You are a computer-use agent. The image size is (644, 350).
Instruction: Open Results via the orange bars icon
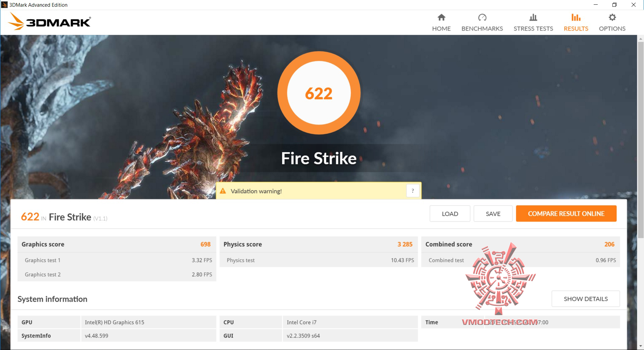click(576, 17)
